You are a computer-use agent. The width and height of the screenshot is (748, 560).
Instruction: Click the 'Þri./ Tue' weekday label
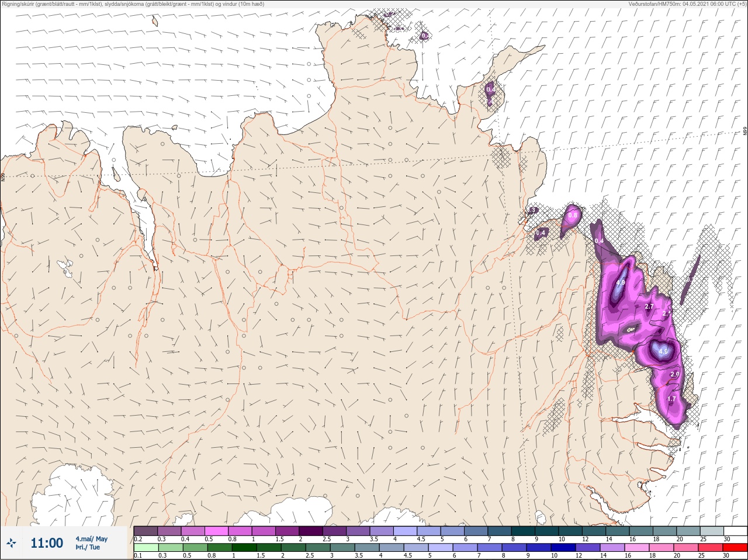coord(88,547)
